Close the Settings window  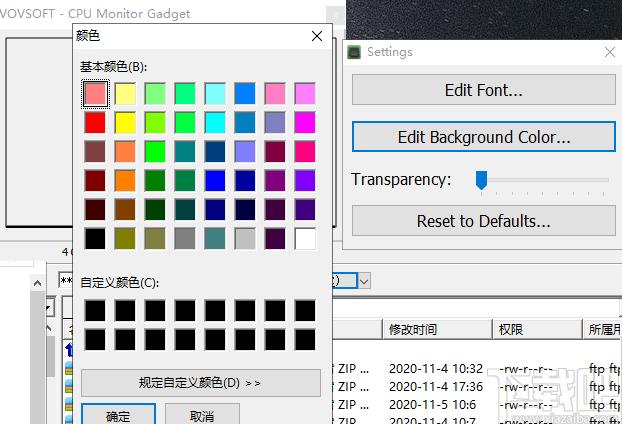(610, 52)
